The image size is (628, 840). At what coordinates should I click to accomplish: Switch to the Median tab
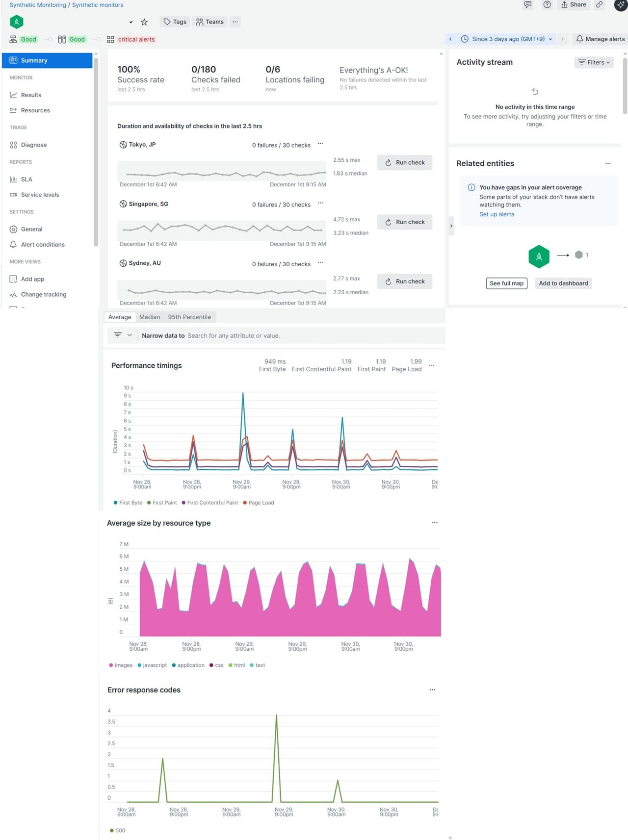(x=150, y=317)
